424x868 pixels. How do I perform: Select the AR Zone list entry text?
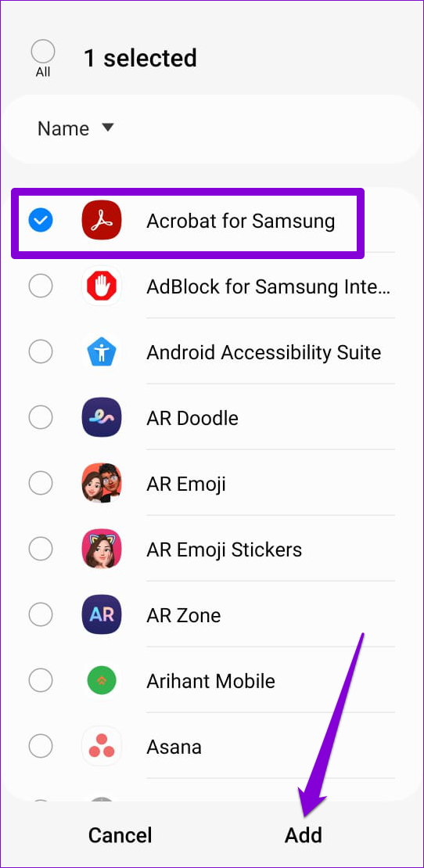tap(183, 615)
